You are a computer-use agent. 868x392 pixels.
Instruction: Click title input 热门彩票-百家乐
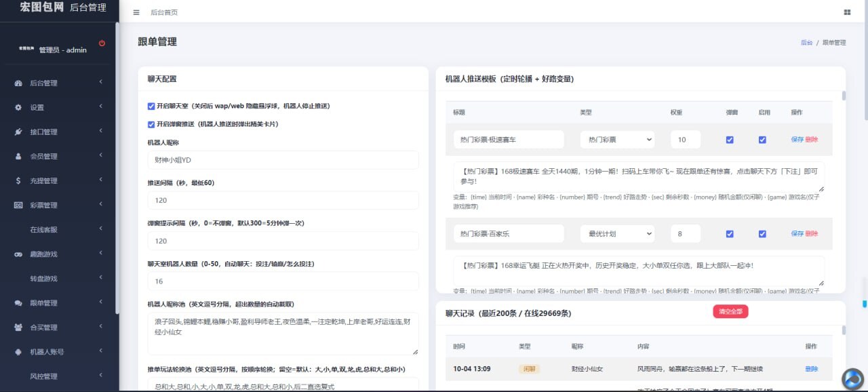509,234
